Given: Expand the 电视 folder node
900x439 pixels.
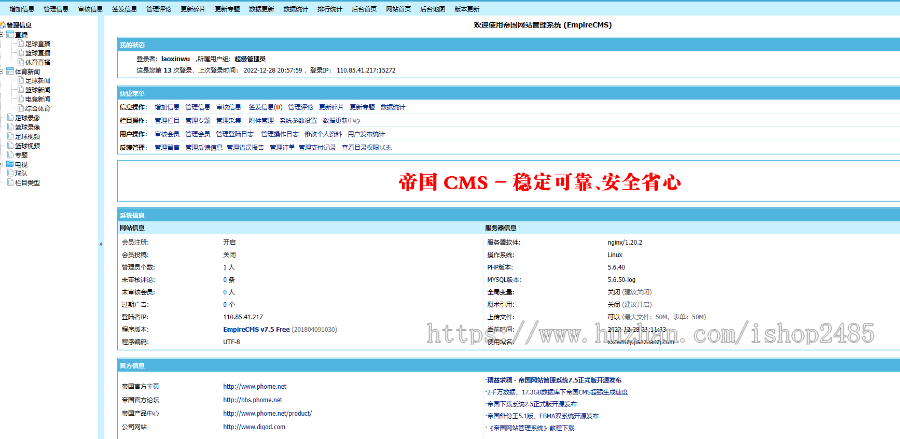Looking at the screenshot, I should click(2, 164).
